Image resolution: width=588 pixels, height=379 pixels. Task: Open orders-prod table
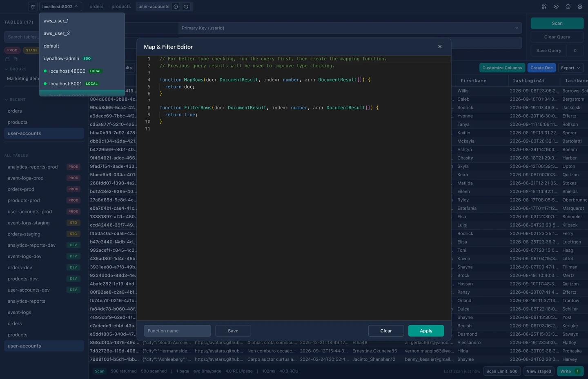tap(44, 189)
